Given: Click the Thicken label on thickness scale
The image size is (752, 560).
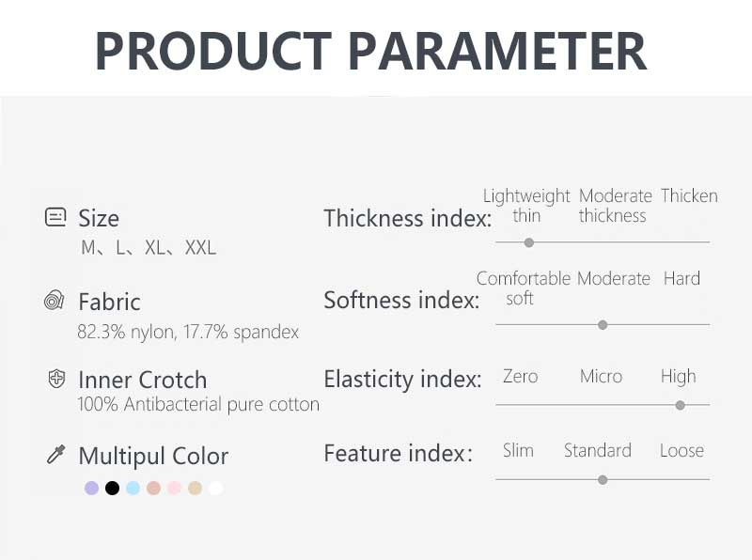Looking at the screenshot, I should click(689, 195).
